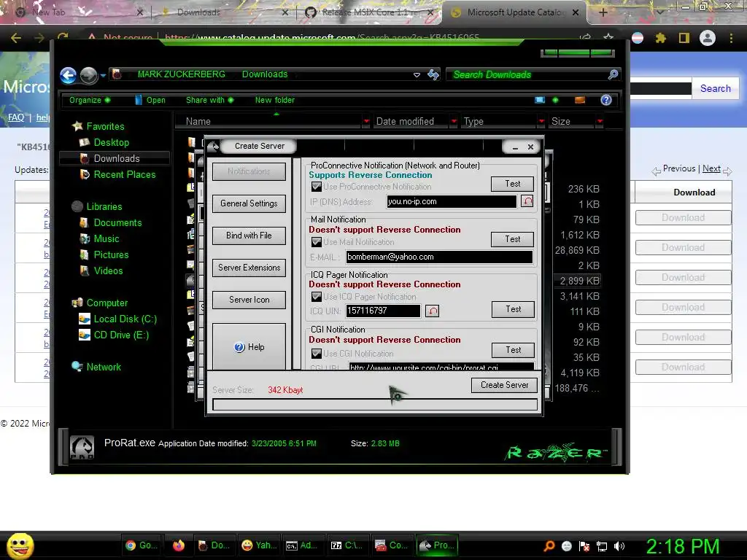Switch to the New Tab Chrome tab
The height and width of the screenshot is (560, 747).
pos(79,12)
